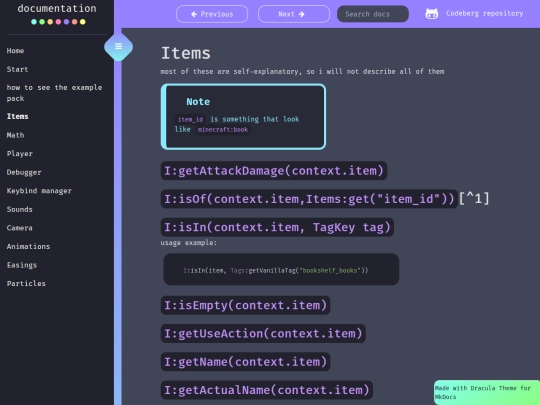Screen dimensions: 540x405
Task: Click the 'usage example:' text
Action: [189, 243]
